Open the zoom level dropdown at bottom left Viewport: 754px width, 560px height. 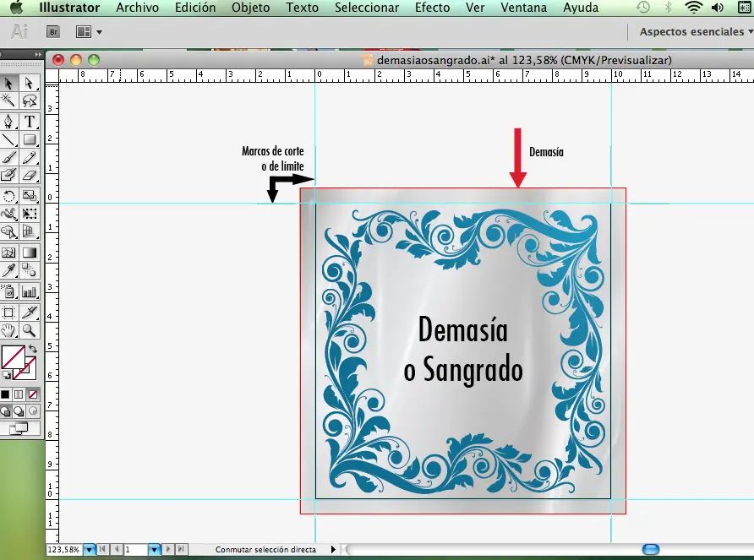tap(90, 549)
